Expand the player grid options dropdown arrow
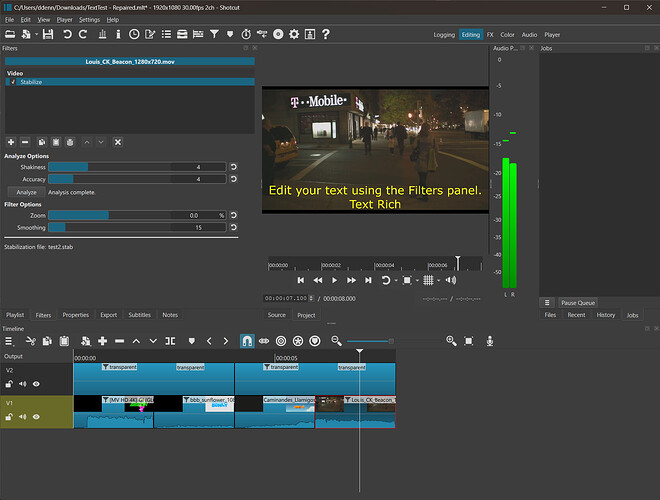 [439, 280]
